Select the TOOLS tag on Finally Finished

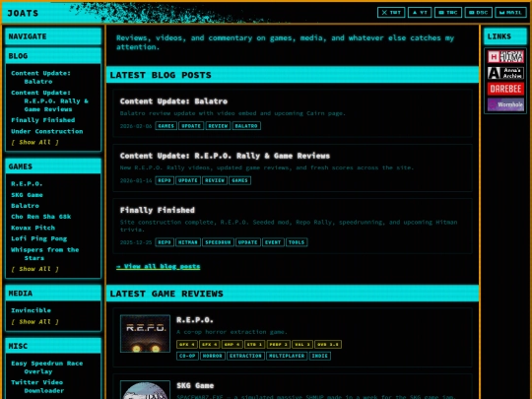coord(297,242)
